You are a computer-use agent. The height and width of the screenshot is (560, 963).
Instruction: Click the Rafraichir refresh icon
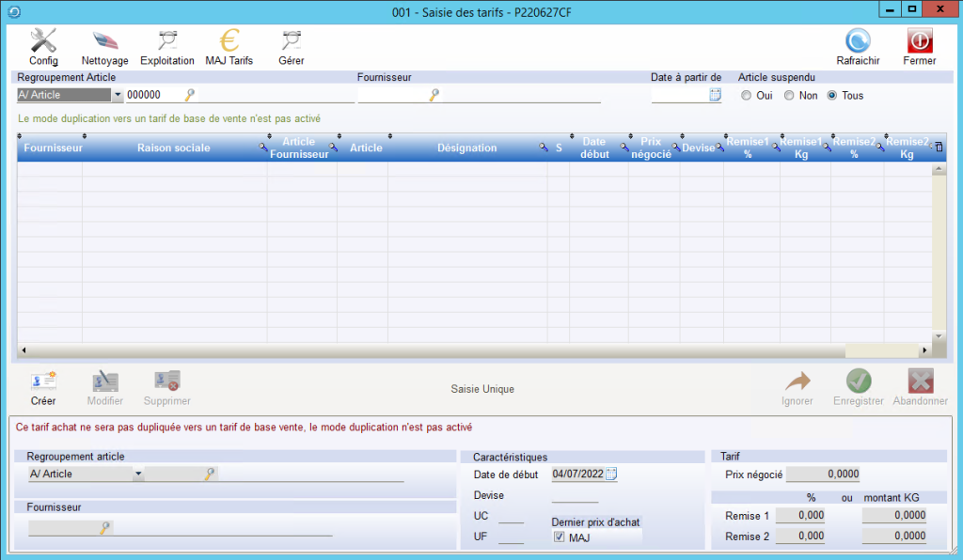858,41
